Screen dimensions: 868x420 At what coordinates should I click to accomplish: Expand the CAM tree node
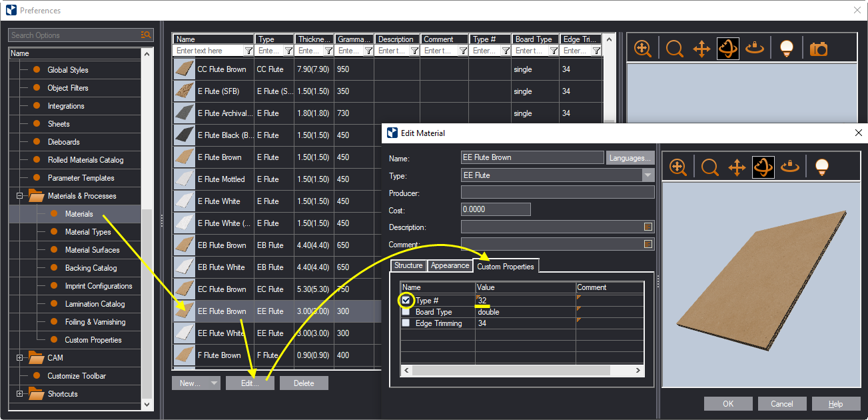[x=20, y=358]
